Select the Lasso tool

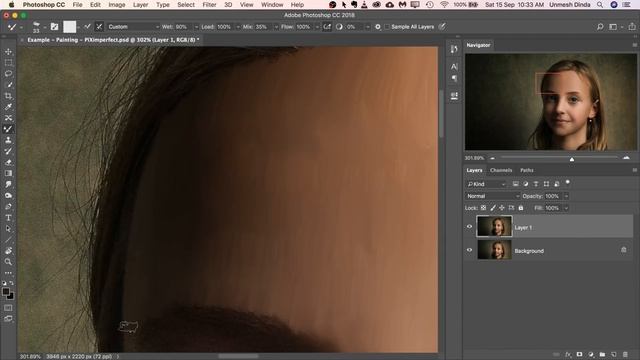pos(8,74)
